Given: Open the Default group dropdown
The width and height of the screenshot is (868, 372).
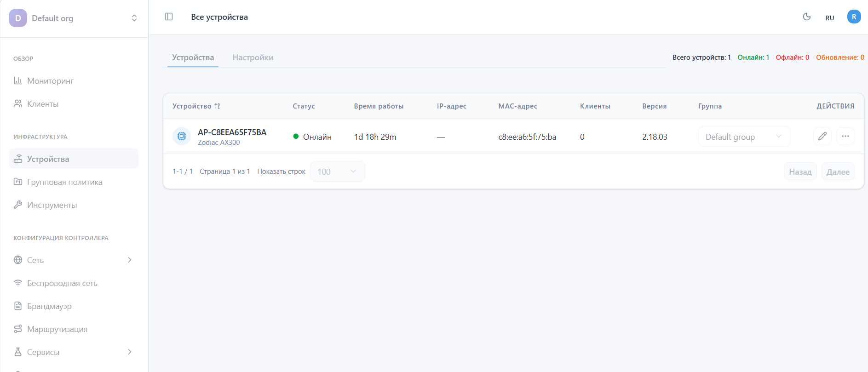Looking at the screenshot, I should tap(744, 137).
